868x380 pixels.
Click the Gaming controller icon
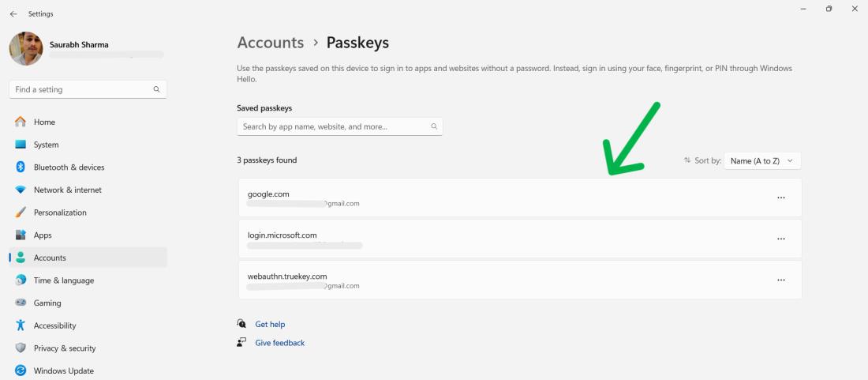coord(21,303)
